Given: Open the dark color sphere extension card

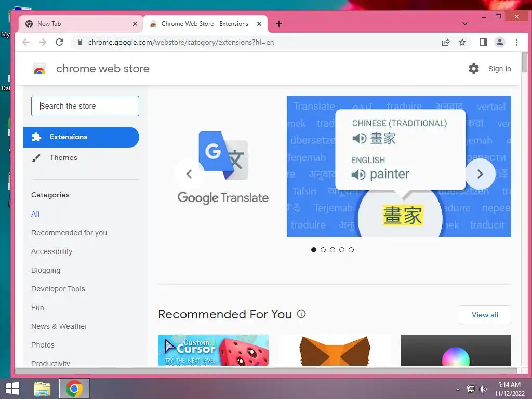Looking at the screenshot, I should 456,350.
